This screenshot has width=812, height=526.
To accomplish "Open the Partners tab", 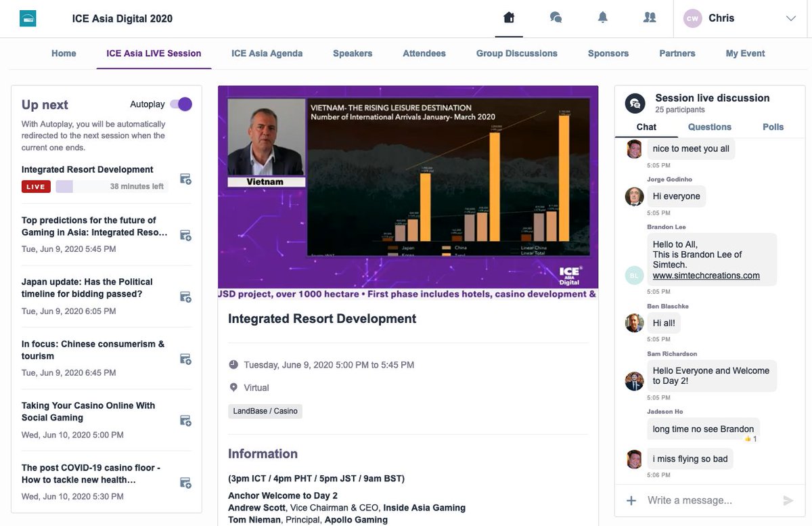I will (677, 53).
